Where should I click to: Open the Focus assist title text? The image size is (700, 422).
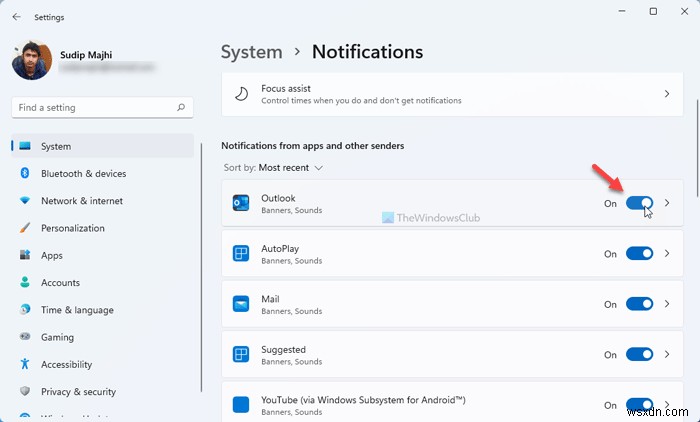286,88
